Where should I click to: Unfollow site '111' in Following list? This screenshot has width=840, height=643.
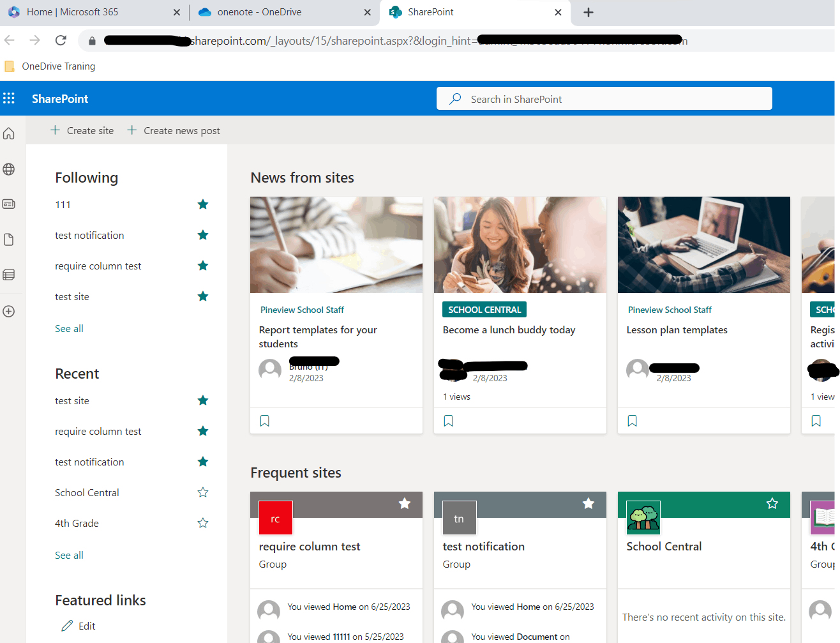click(203, 204)
